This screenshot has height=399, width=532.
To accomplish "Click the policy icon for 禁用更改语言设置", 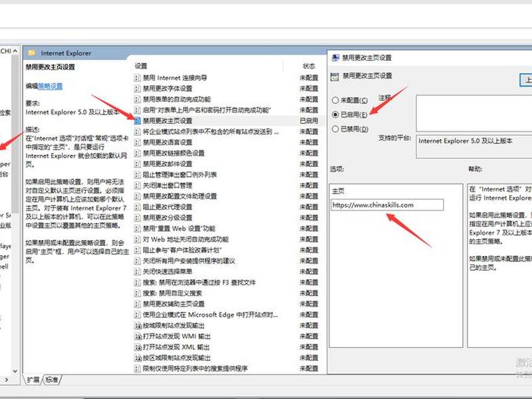I will [x=138, y=142].
